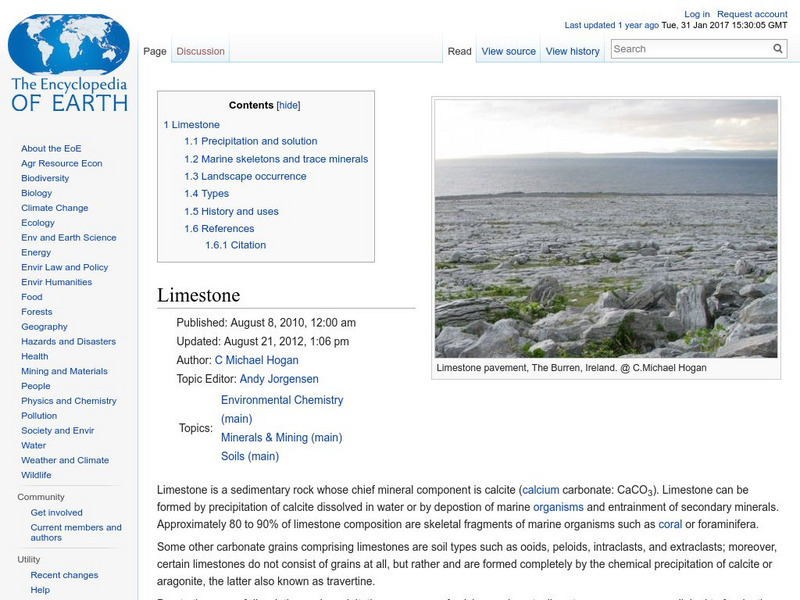Open Wildlife sidebar link
This screenshot has width=800, height=600.
[36, 474]
